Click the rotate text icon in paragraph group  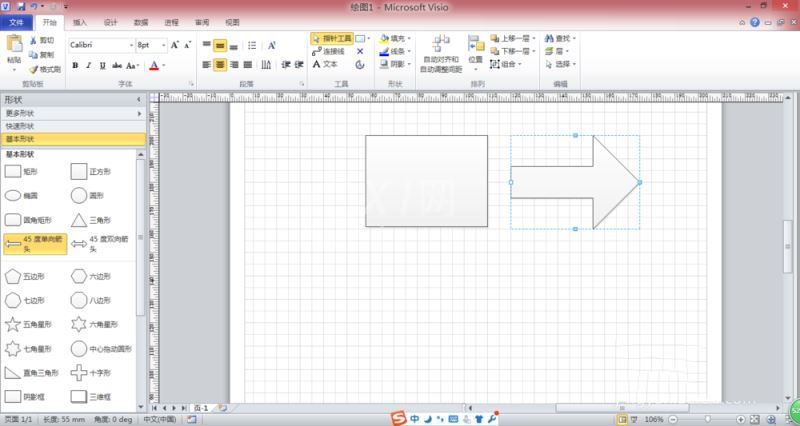coord(271,45)
